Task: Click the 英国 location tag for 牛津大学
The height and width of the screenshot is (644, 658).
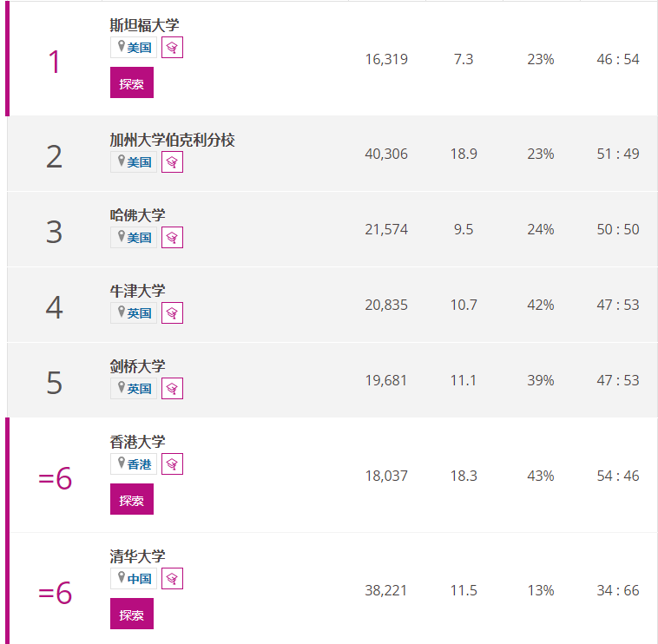Action: 134,313
